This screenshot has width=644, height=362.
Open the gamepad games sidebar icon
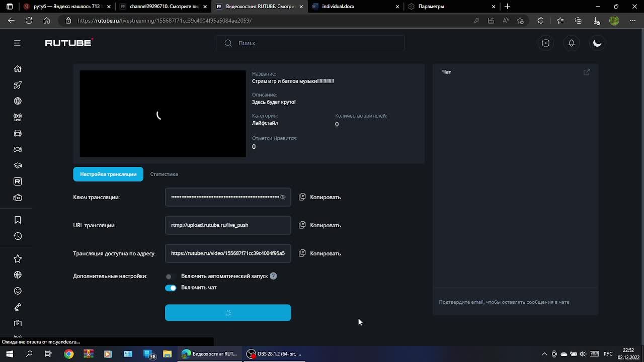click(x=18, y=149)
